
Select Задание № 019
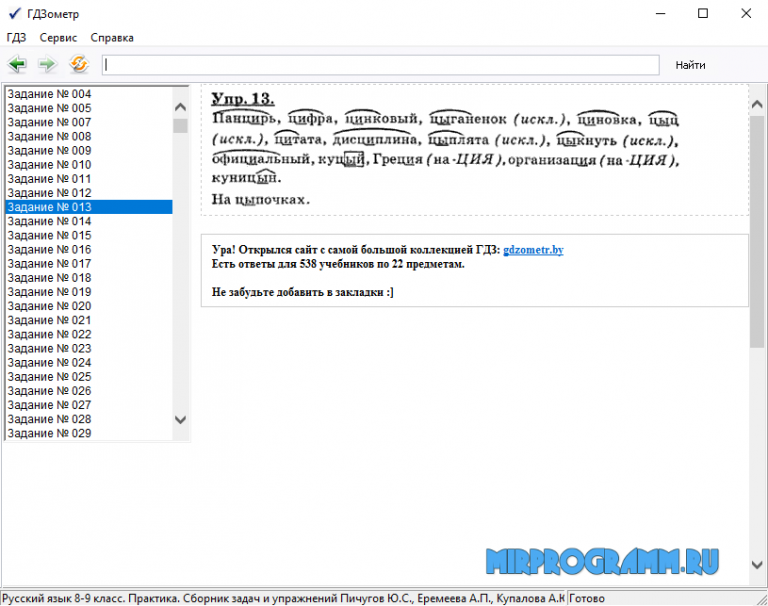click(x=89, y=292)
